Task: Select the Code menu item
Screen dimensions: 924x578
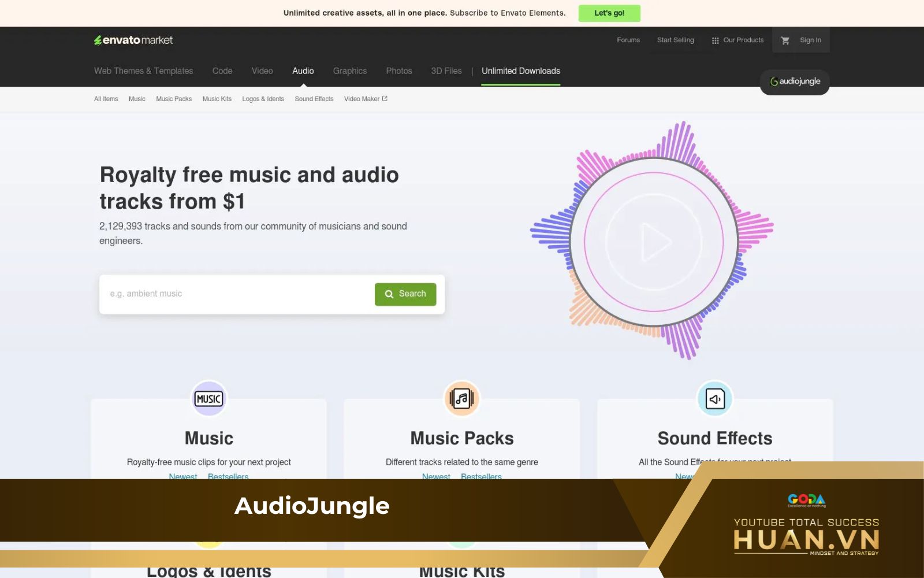Action: tap(222, 71)
